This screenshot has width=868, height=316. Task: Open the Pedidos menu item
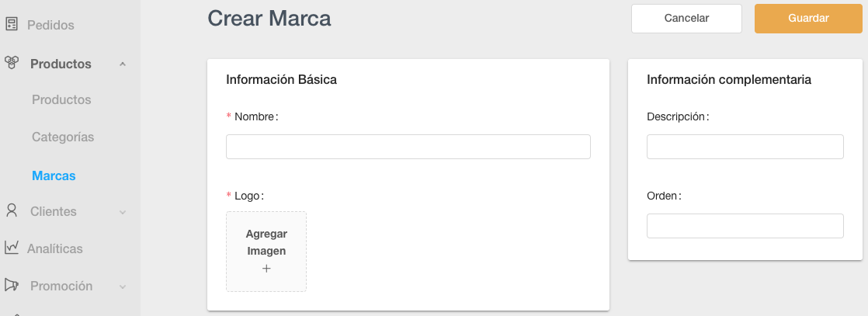pyautogui.click(x=50, y=25)
